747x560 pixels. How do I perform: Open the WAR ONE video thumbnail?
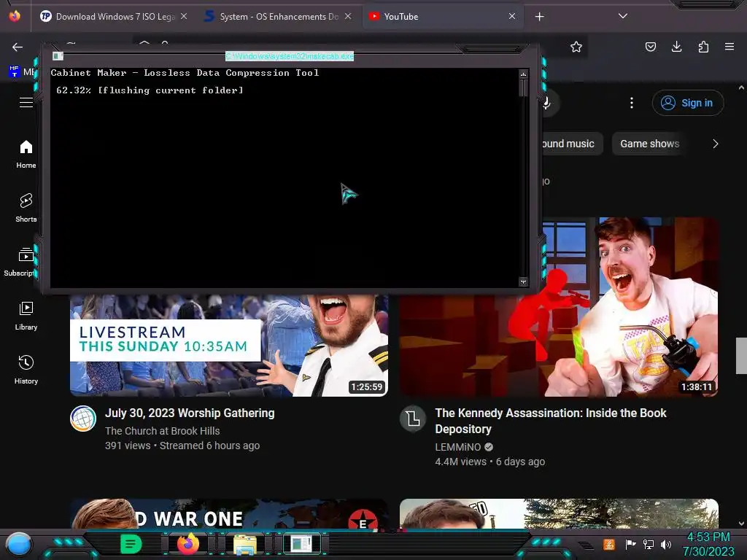point(229,513)
